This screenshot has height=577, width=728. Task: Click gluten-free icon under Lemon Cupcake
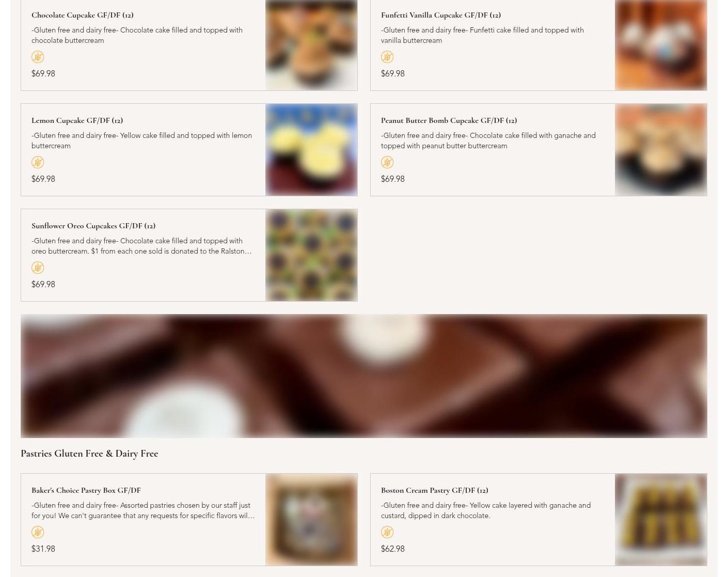(38, 162)
